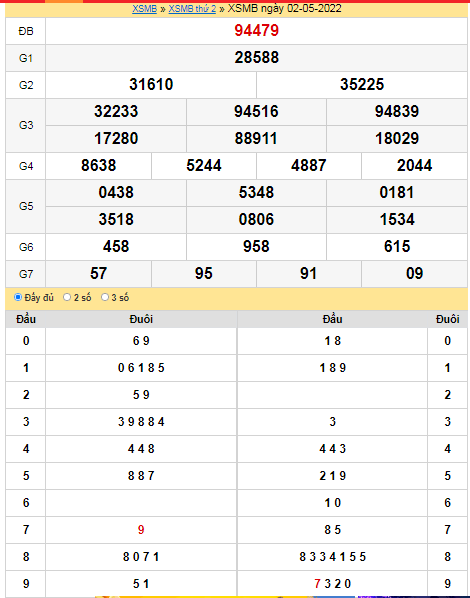Click G7 result 09
Viewport: 470px width, 598px height.
point(414,273)
